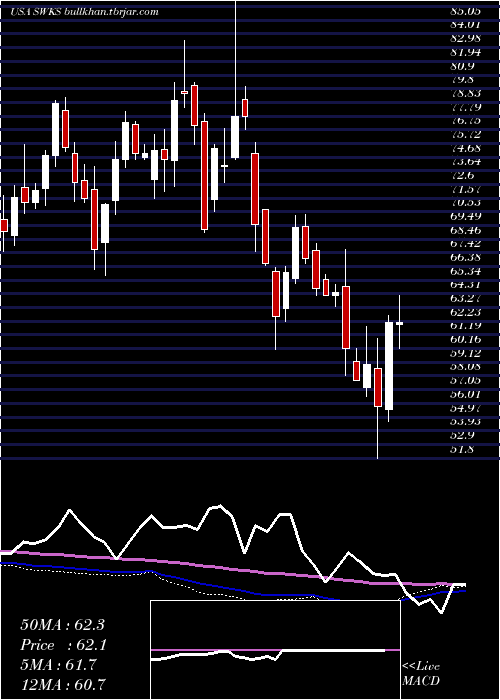
Task: Click the 71.57 price axis label
Action: tap(465, 189)
